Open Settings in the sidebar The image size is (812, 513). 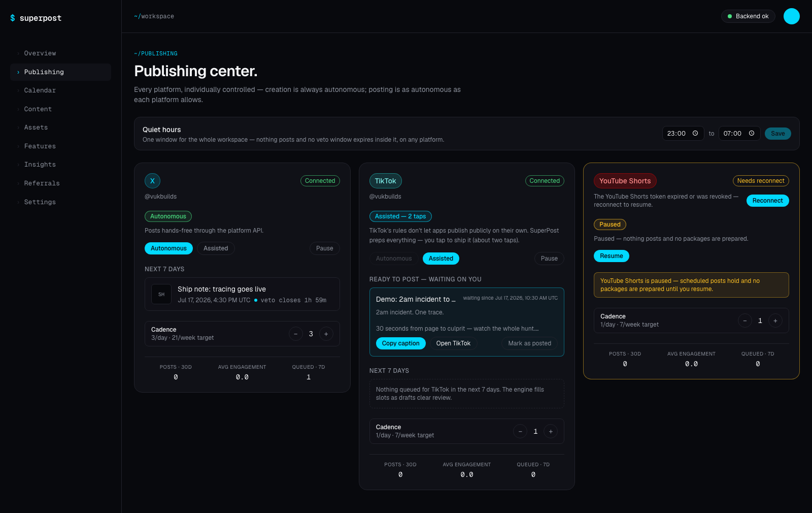(x=60, y=202)
